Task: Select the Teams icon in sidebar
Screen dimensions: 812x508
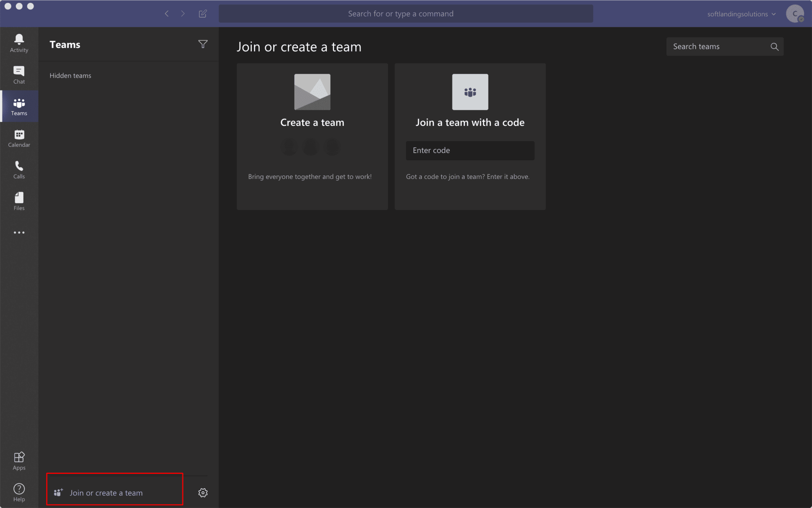Action: (x=19, y=106)
